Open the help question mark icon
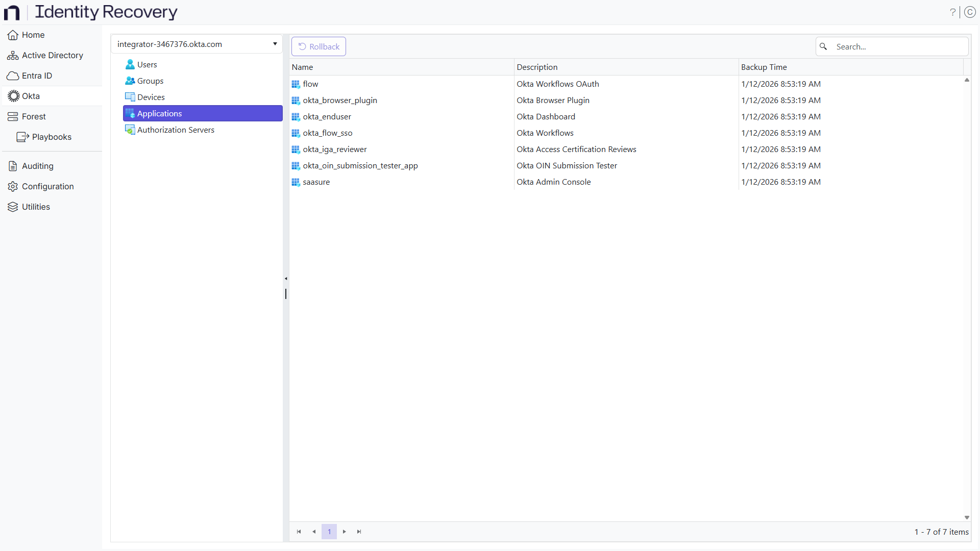Viewport: 980px width, 551px height. (x=952, y=12)
